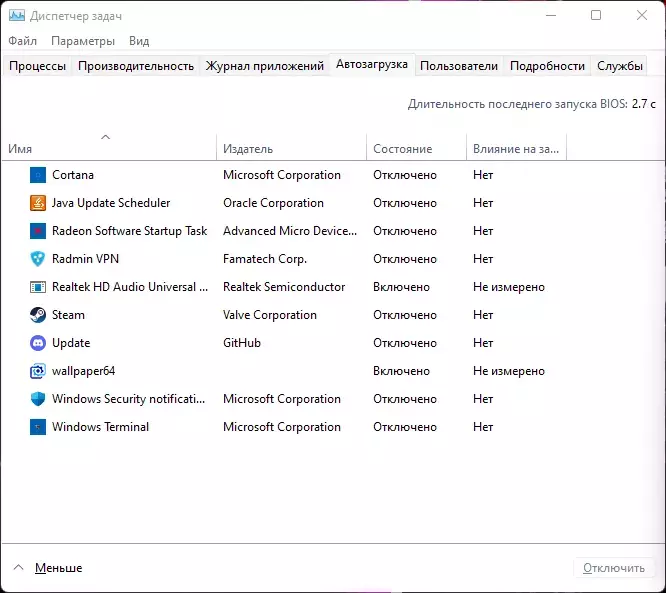Click the Windows Terminal icon
The height and width of the screenshot is (593, 666).
click(x=38, y=427)
